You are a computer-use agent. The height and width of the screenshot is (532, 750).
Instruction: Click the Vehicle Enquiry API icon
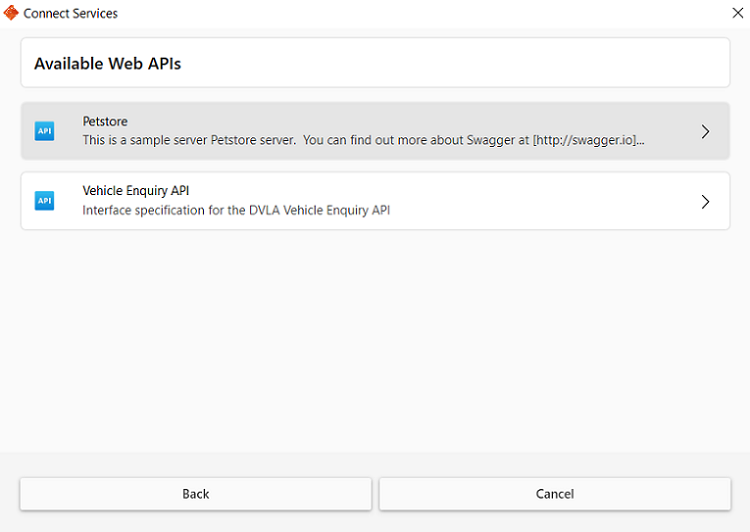tap(44, 201)
